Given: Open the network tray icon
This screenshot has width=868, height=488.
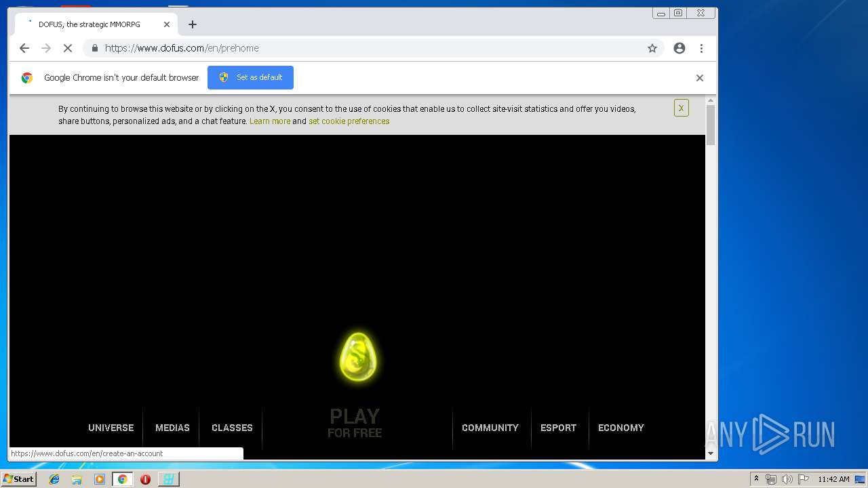Looking at the screenshot, I should click(x=771, y=479).
